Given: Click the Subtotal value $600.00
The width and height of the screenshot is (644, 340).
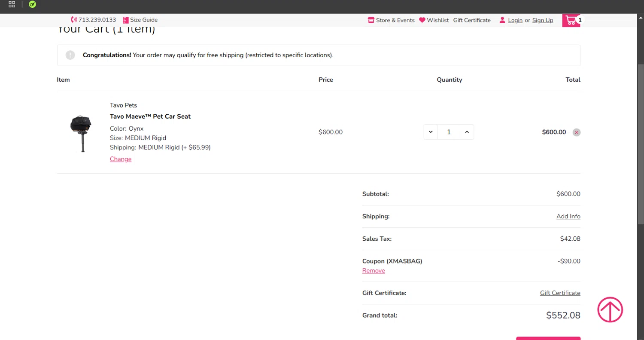Looking at the screenshot, I should point(568,194).
